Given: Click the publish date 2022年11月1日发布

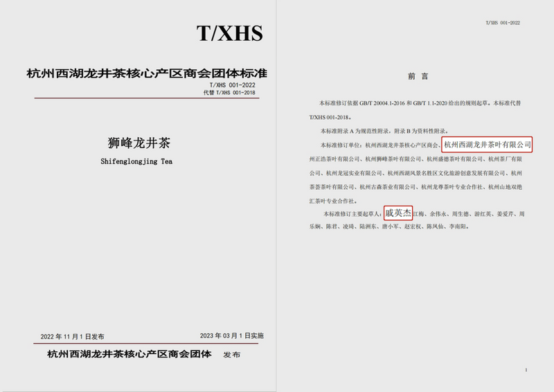Looking at the screenshot, I should [x=72, y=336].
